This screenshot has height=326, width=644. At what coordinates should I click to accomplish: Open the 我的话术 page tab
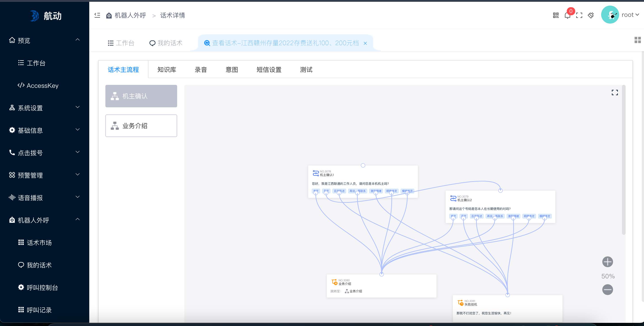[x=166, y=43]
